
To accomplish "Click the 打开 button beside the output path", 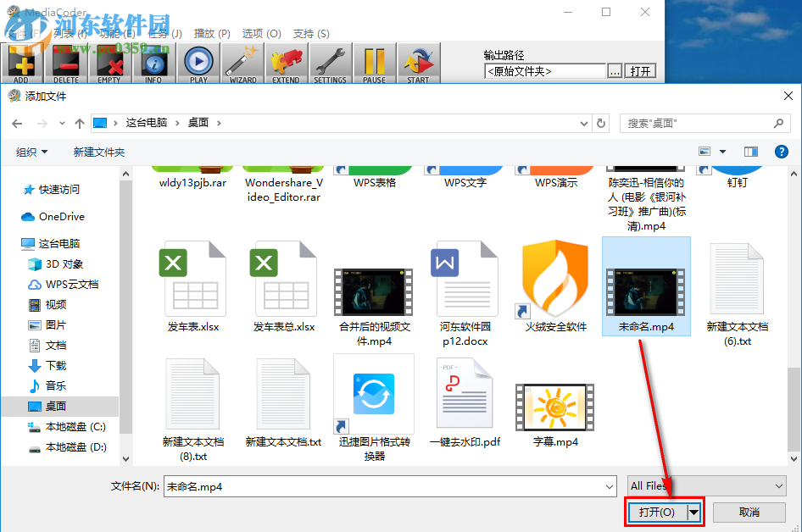I will (x=641, y=71).
